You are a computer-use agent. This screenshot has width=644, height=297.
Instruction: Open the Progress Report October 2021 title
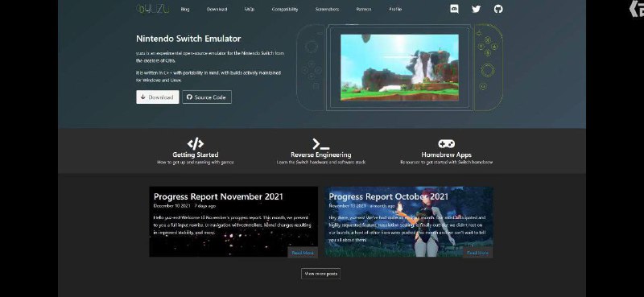pos(389,196)
